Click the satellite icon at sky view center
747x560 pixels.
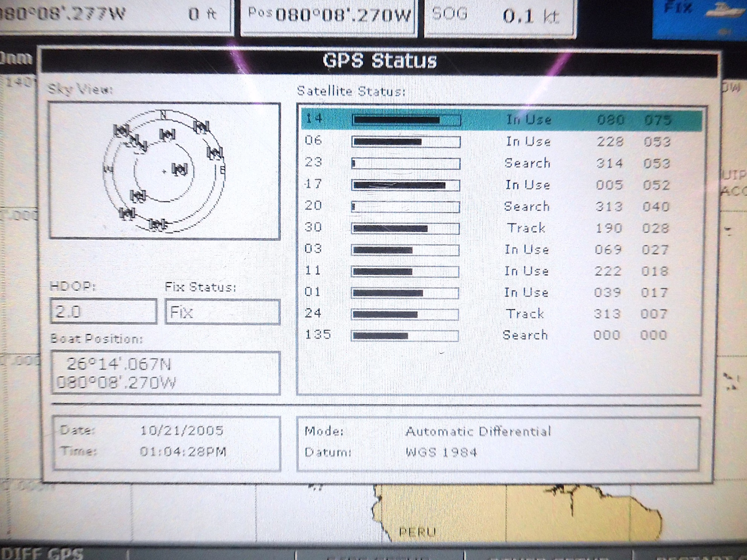point(180,170)
